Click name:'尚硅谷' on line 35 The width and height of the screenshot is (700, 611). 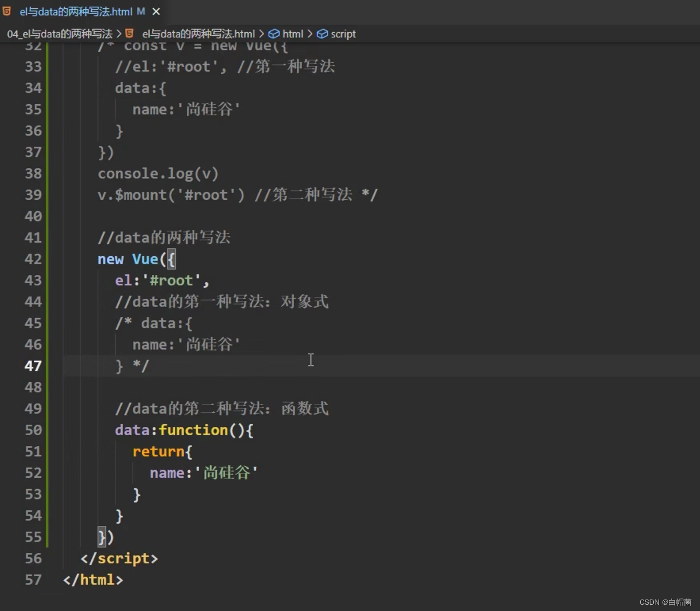[x=186, y=109]
